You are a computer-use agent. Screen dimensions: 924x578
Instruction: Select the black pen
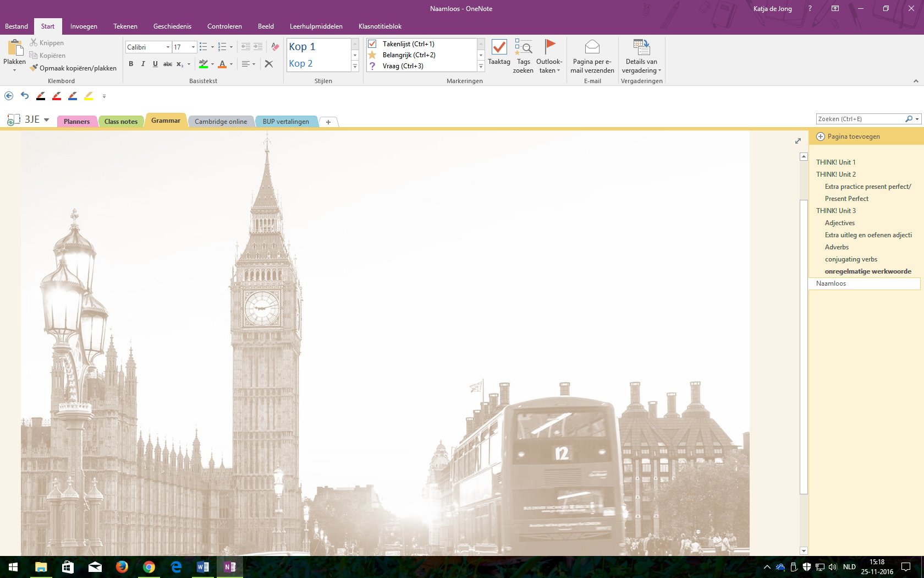[41, 96]
